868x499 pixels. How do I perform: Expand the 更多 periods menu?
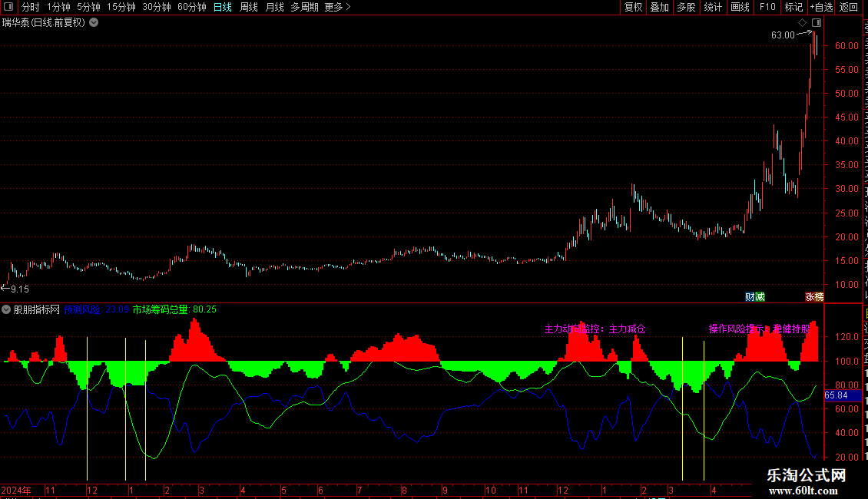(337, 7)
